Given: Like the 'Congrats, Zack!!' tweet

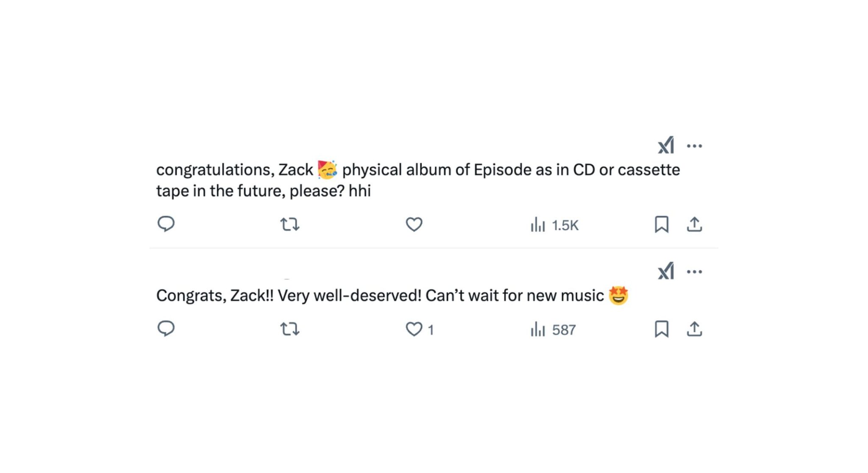Looking at the screenshot, I should coord(414,330).
